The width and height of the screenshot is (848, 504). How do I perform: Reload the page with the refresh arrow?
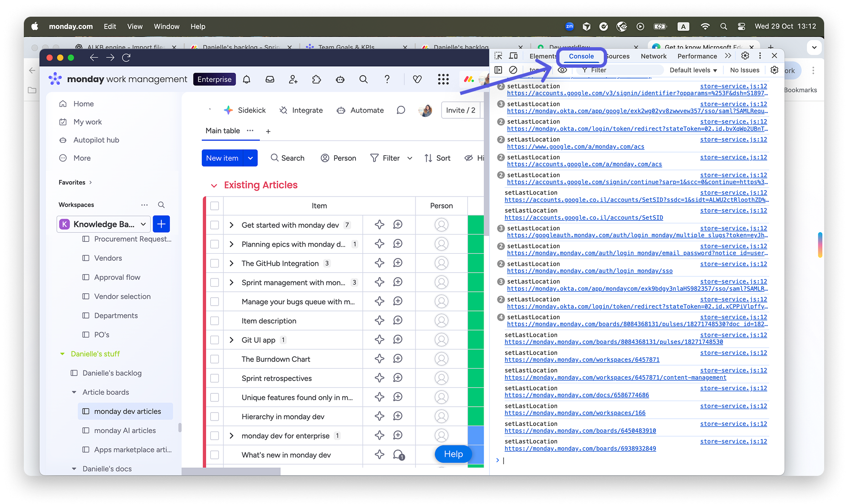coord(126,58)
